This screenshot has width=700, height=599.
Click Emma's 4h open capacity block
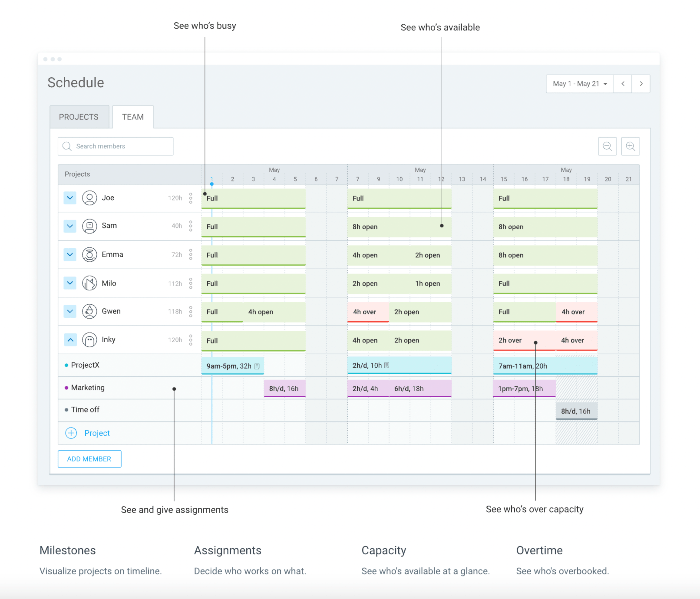(x=379, y=255)
